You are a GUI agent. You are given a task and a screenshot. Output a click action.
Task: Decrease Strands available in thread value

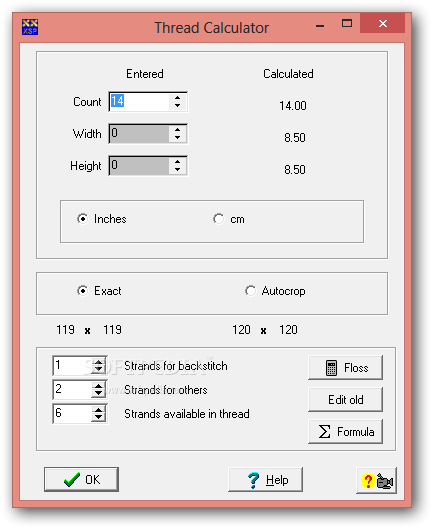click(x=98, y=417)
